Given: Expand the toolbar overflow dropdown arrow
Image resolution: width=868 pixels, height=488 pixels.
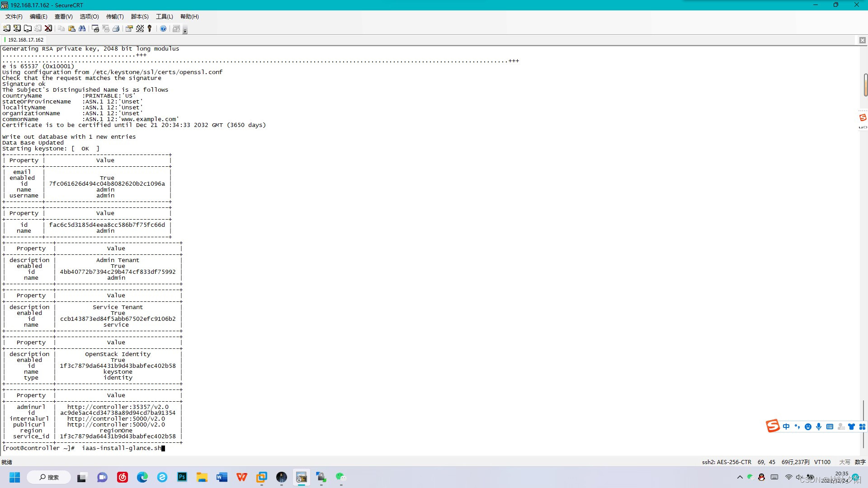Looking at the screenshot, I should 185,30.
